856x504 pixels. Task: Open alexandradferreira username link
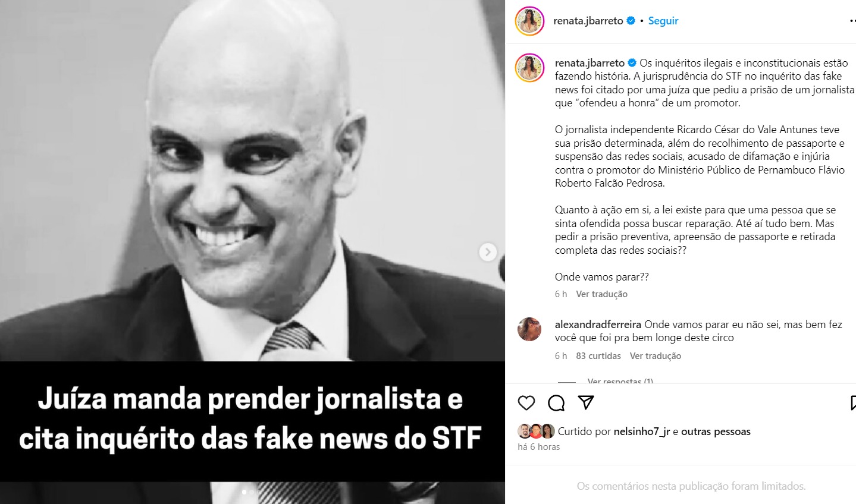click(598, 325)
